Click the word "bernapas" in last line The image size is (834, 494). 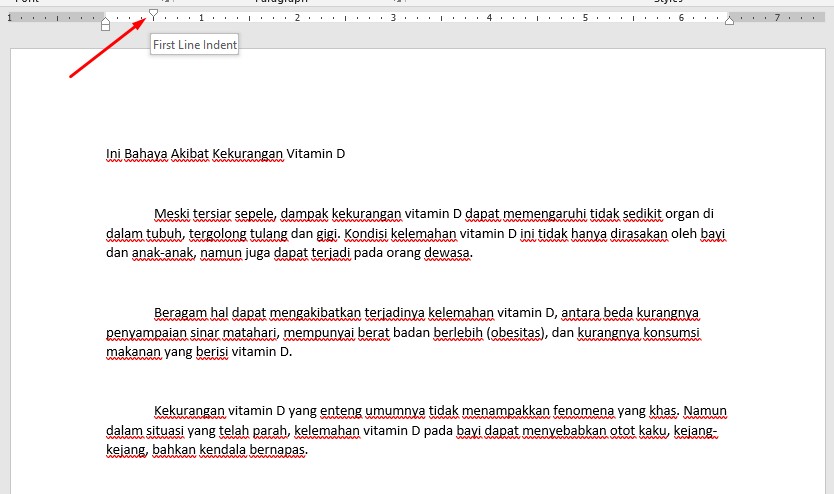[x=277, y=450]
